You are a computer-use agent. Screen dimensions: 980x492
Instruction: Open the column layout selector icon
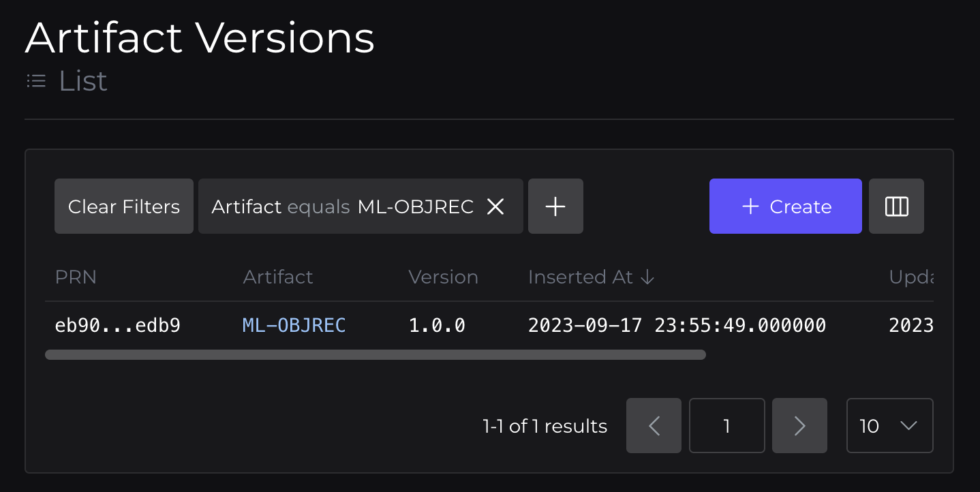click(896, 206)
